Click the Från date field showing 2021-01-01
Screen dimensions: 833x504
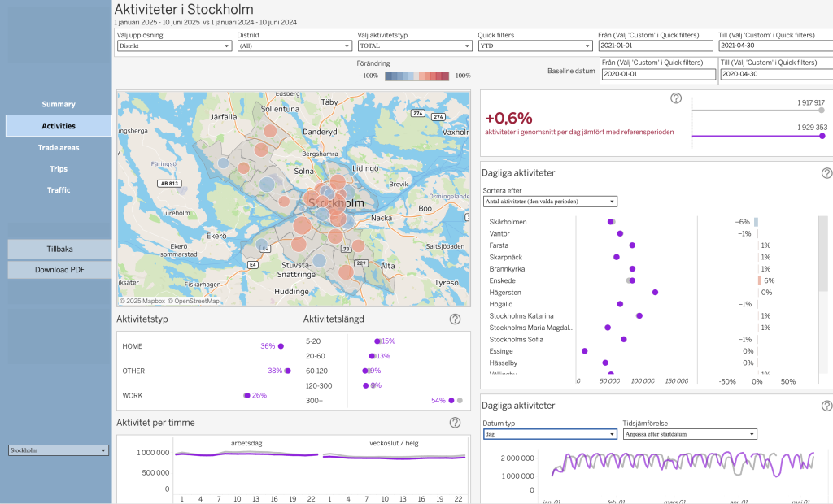[656, 46]
